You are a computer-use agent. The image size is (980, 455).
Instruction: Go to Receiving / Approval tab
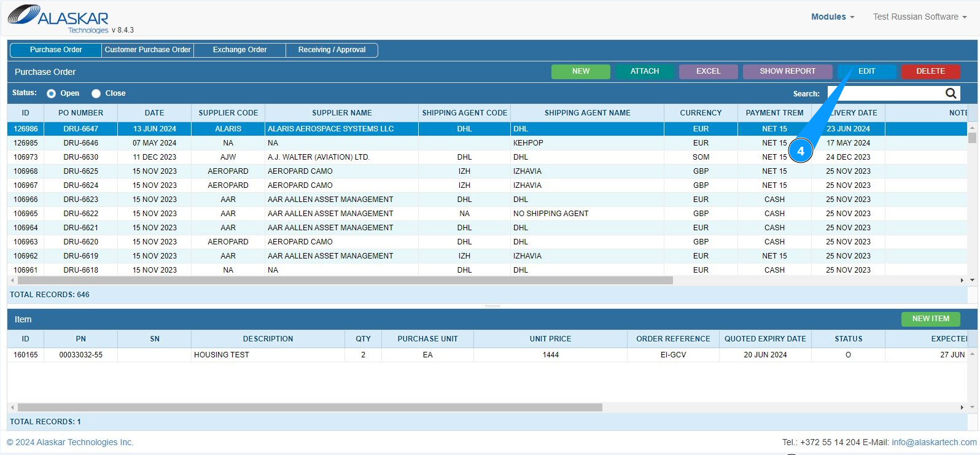pyautogui.click(x=332, y=50)
